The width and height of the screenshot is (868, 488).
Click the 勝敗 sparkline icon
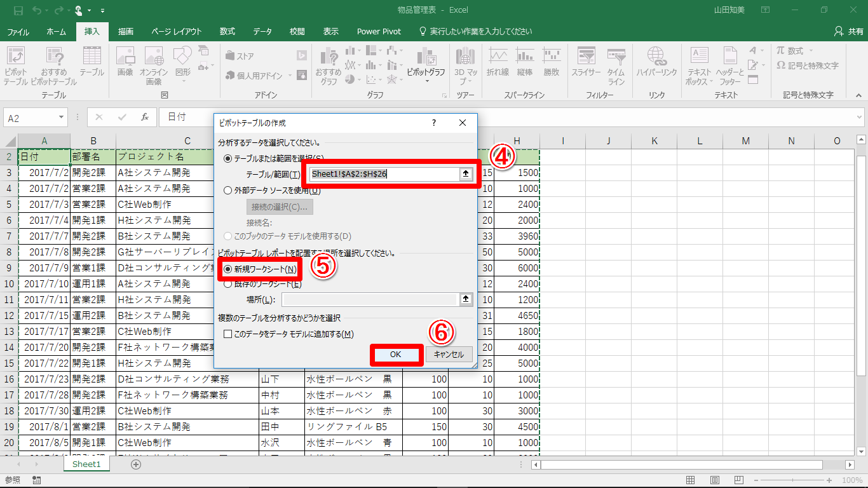(x=552, y=62)
